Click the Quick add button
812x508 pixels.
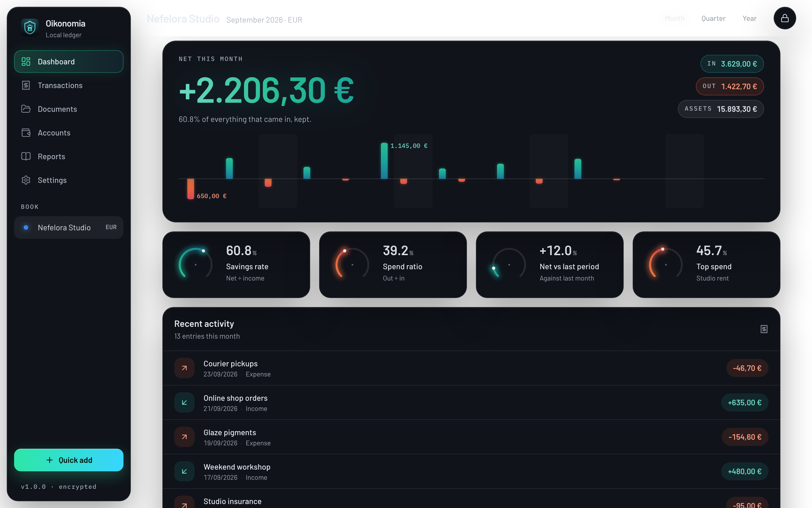coord(69,460)
